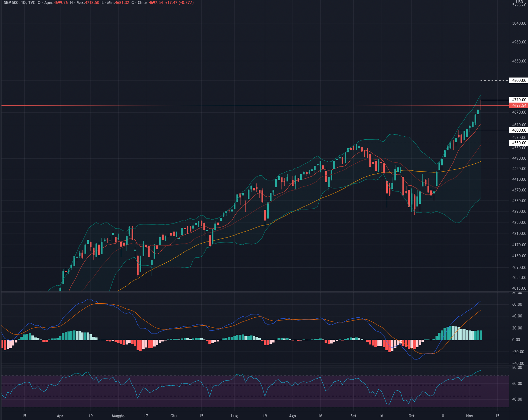Click the Lug label on the time axis
Image resolution: width=528 pixels, height=420 pixels.
(x=234, y=416)
